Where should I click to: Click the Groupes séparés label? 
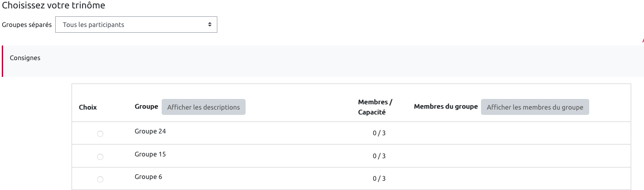tap(27, 25)
